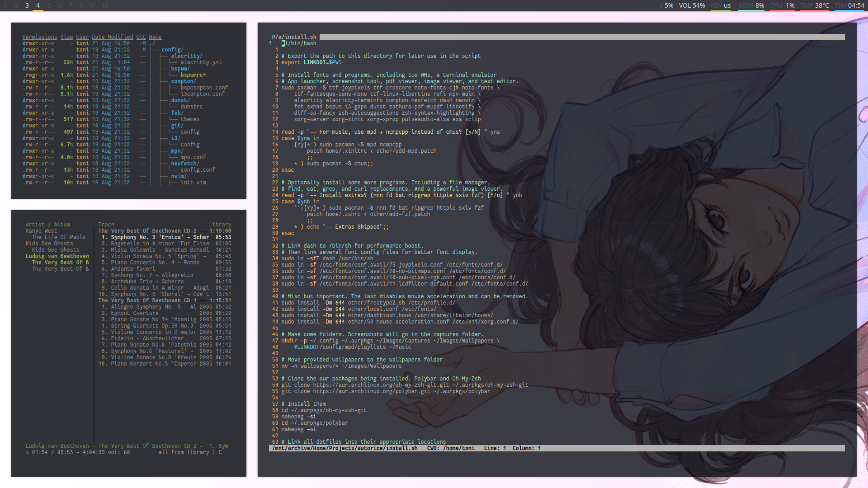
Task: Click the playback progress 01:54 / 05:53
Action: tap(52, 452)
